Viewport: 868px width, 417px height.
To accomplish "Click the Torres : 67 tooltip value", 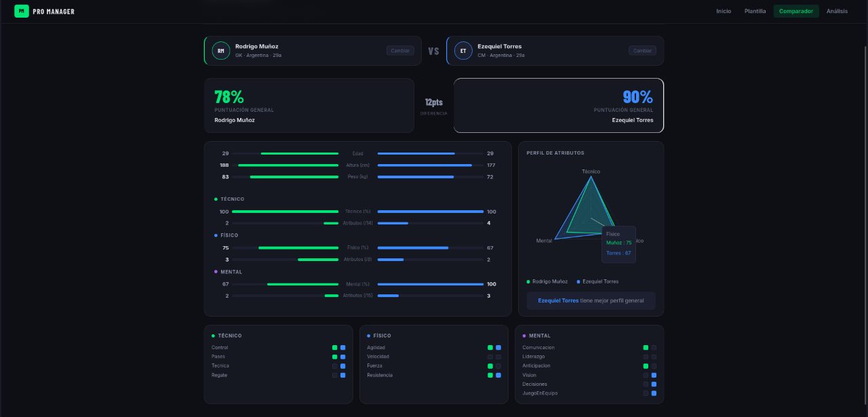I will tap(618, 253).
